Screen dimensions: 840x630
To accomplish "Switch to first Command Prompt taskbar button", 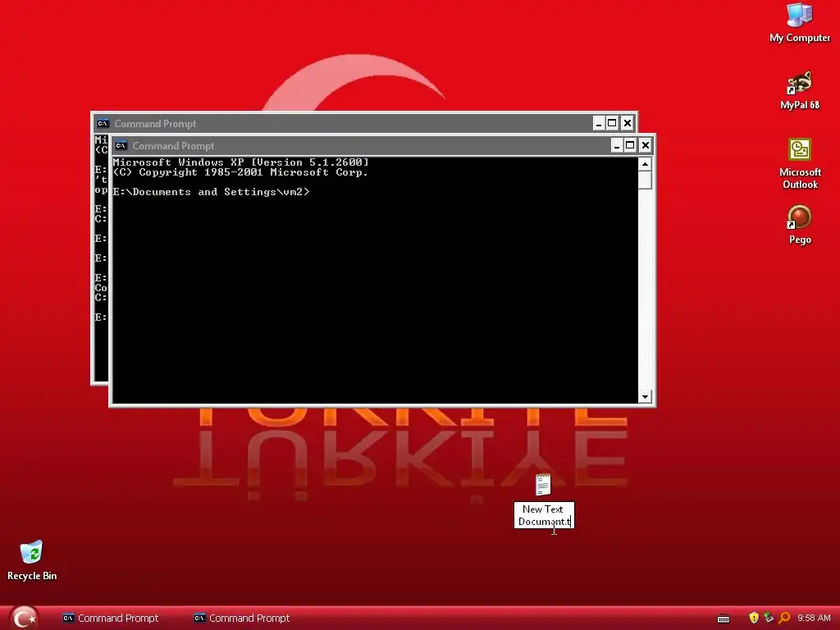I will pos(111,619).
